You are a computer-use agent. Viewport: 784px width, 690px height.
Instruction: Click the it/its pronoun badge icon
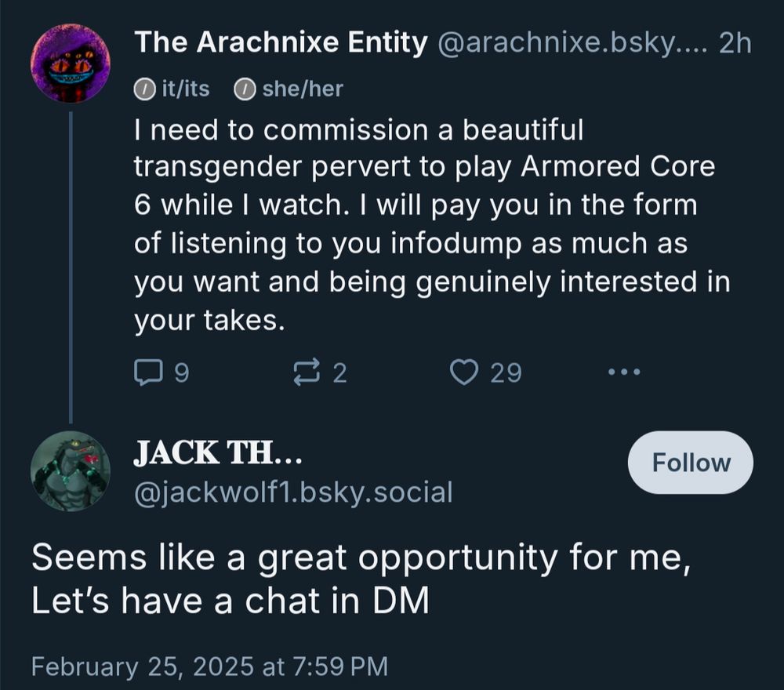click(x=146, y=89)
